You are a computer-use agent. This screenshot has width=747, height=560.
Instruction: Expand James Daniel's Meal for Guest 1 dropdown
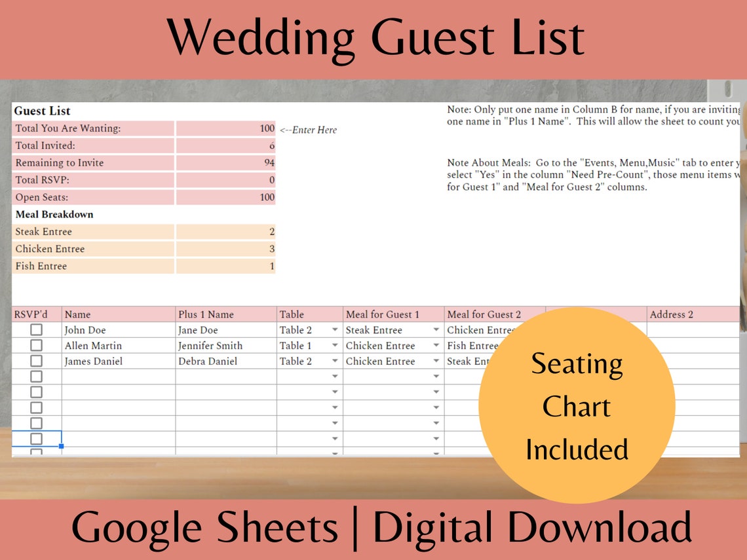click(x=436, y=361)
